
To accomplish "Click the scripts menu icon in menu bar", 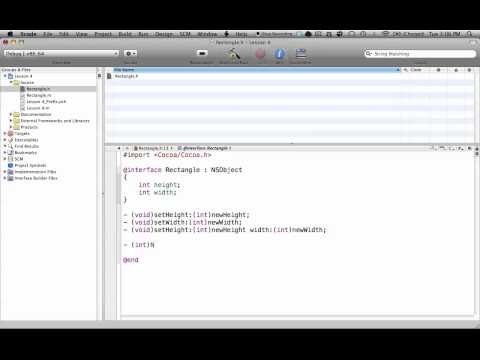I will click(x=227, y=34).
